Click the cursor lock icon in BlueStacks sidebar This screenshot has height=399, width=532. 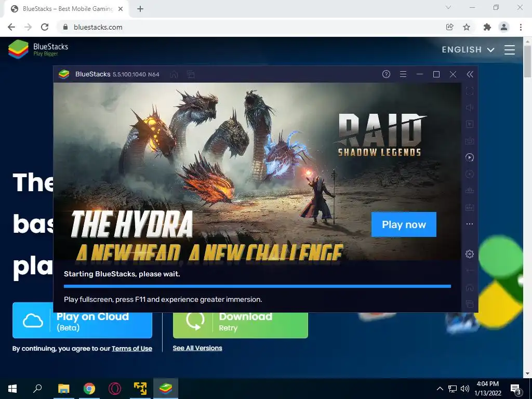pos(470,124)
